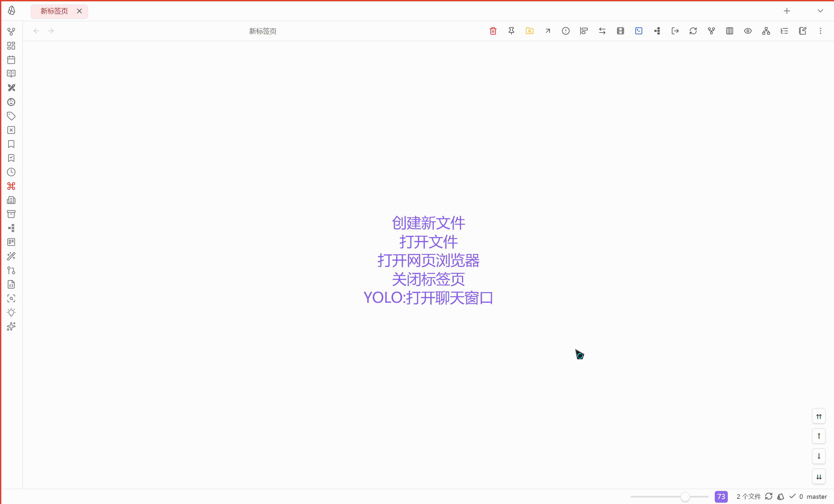This screenshot has width=834, height=504.
Task: Click the red command palette icon
Action: point(11,186)
